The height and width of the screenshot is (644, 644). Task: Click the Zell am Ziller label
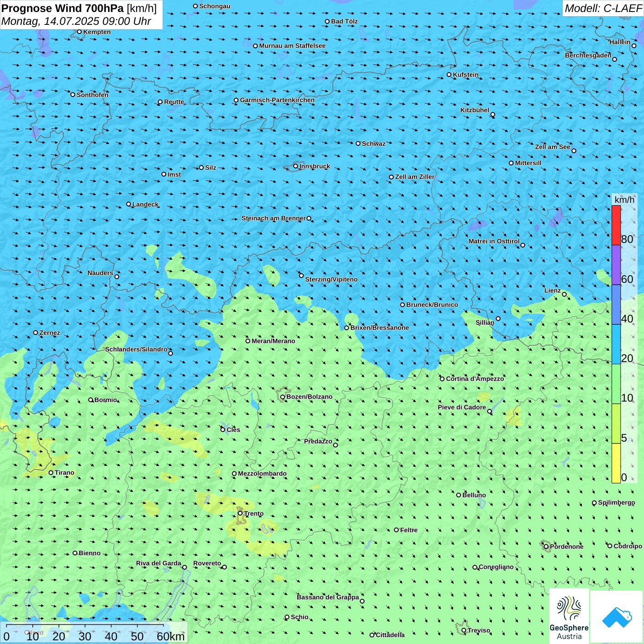click(x=414, y=177)
